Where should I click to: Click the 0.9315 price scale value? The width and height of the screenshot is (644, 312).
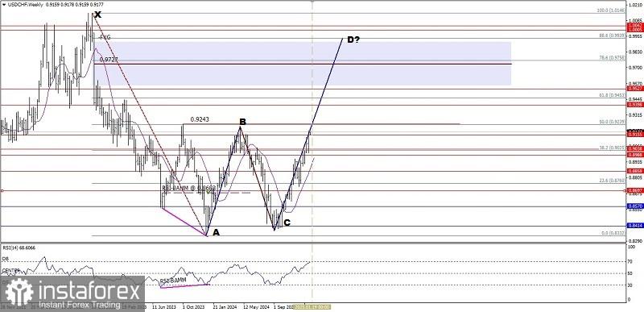pos(635,114)
